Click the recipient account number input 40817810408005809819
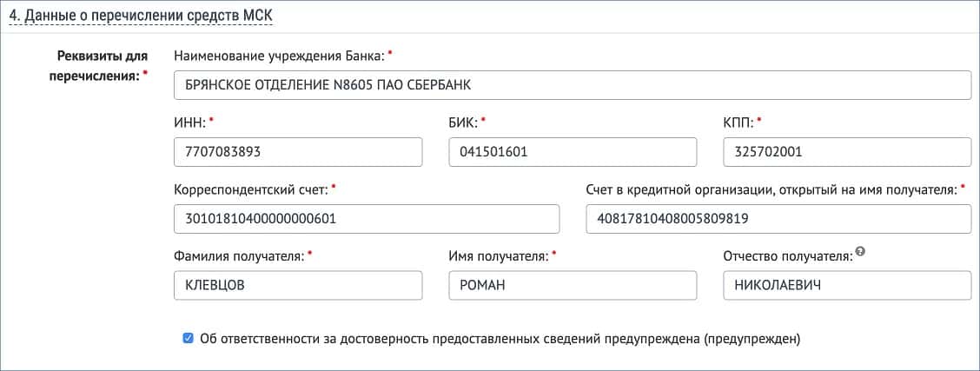 778,219
